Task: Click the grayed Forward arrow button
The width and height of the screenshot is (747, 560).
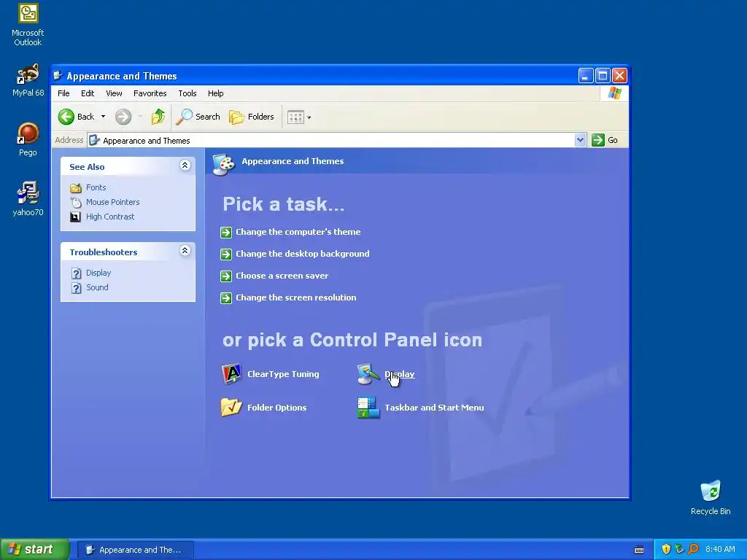Action: tap(123, 117)
